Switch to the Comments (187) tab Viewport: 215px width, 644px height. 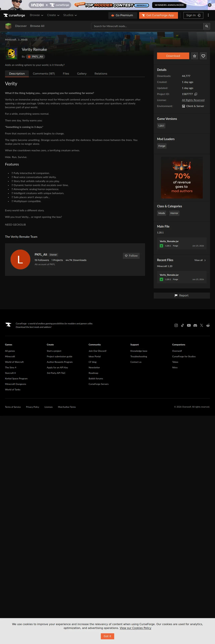44,74
